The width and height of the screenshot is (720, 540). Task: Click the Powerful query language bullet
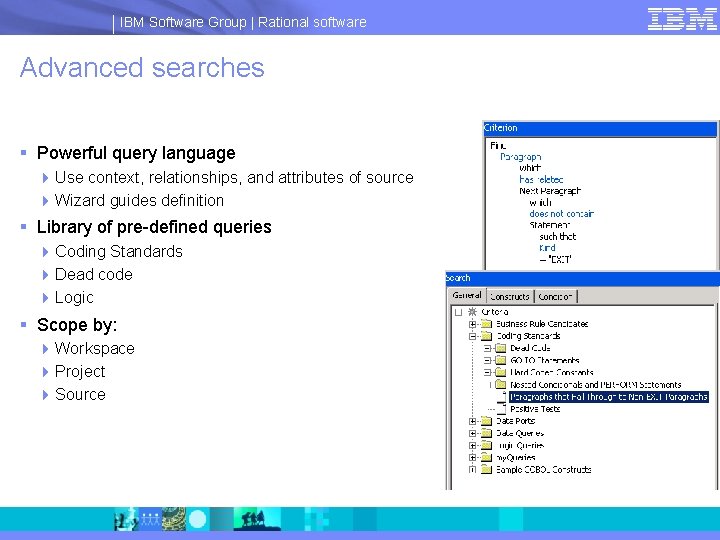136,153
